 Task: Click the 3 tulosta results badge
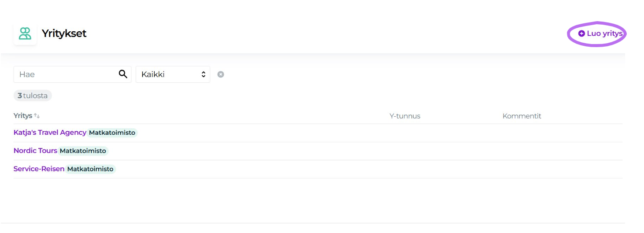pyautogui.click(x=33, y=96)
